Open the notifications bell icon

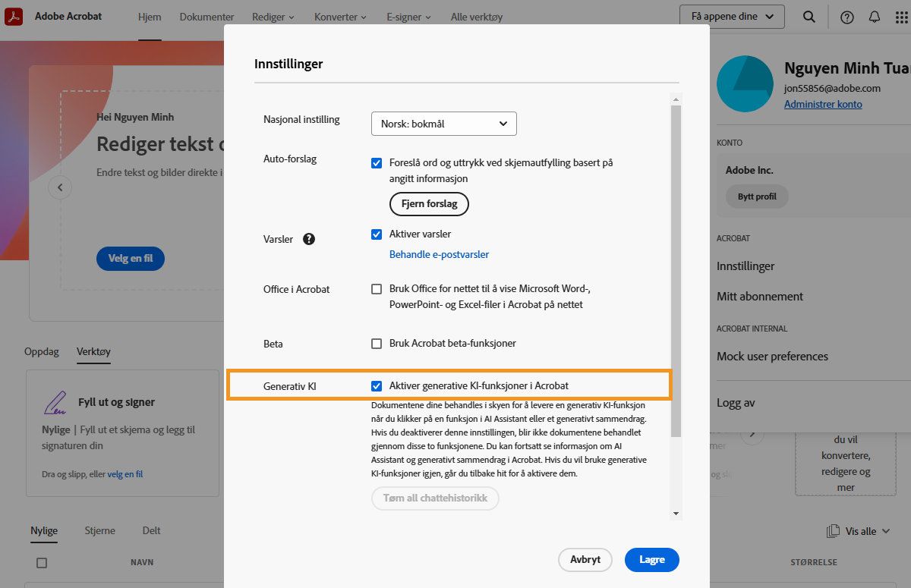[x=875, y=17]
